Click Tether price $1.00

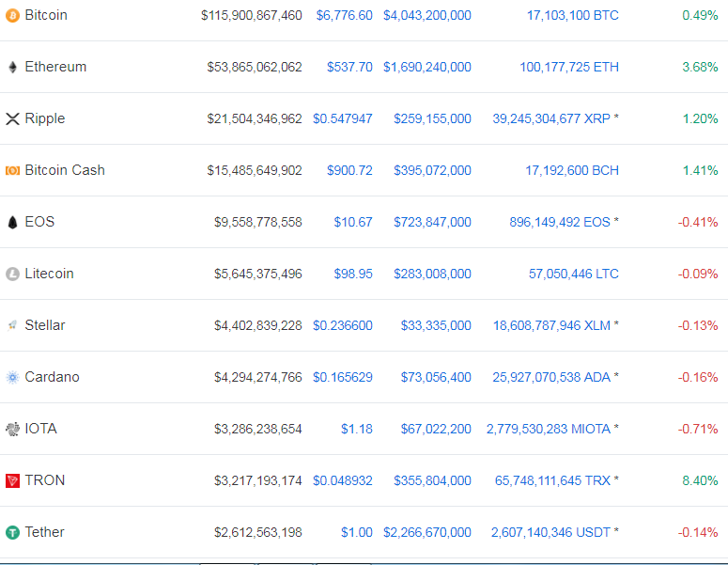pos(357,532)
